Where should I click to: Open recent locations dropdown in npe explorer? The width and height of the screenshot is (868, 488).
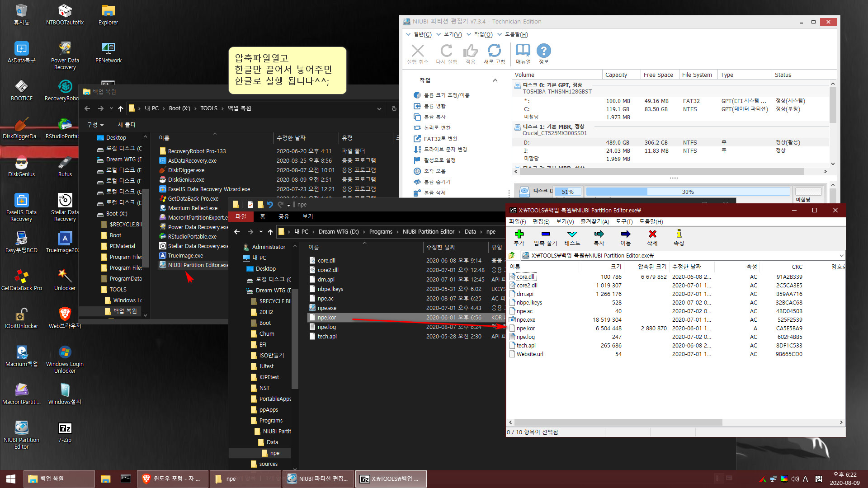point(261,232)
